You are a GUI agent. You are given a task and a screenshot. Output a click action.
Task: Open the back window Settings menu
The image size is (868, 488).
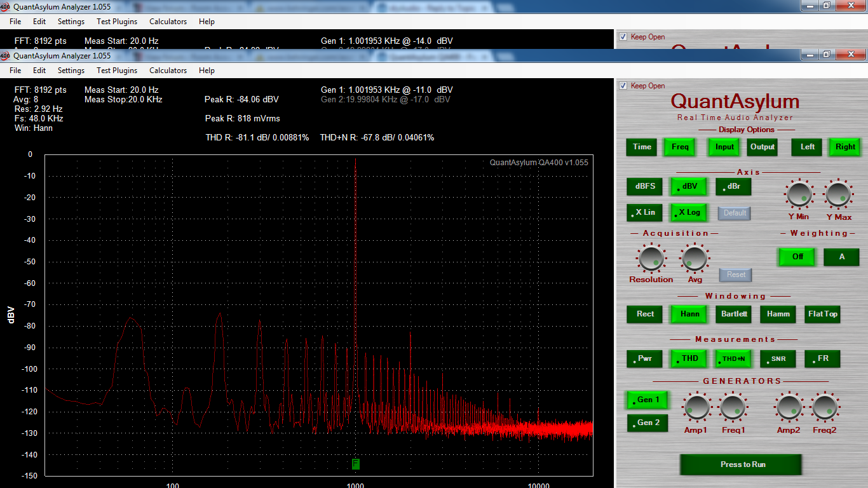pos(71,22)
